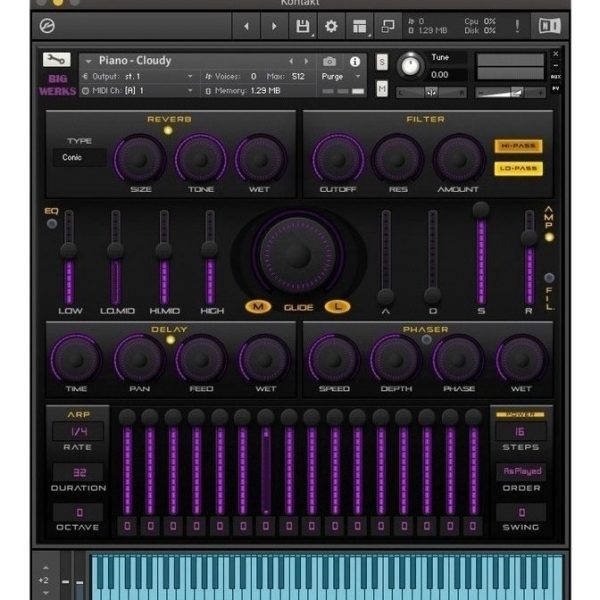Click the minus minimize instrument button
Image resolution: width=600 pixels, height=600 pixels.
tap(556, 65)
